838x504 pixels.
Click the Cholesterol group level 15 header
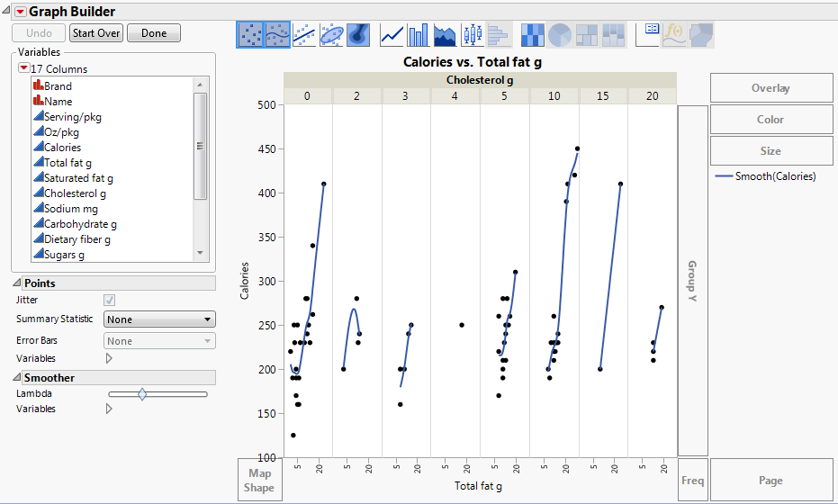(x=603, y=96)
